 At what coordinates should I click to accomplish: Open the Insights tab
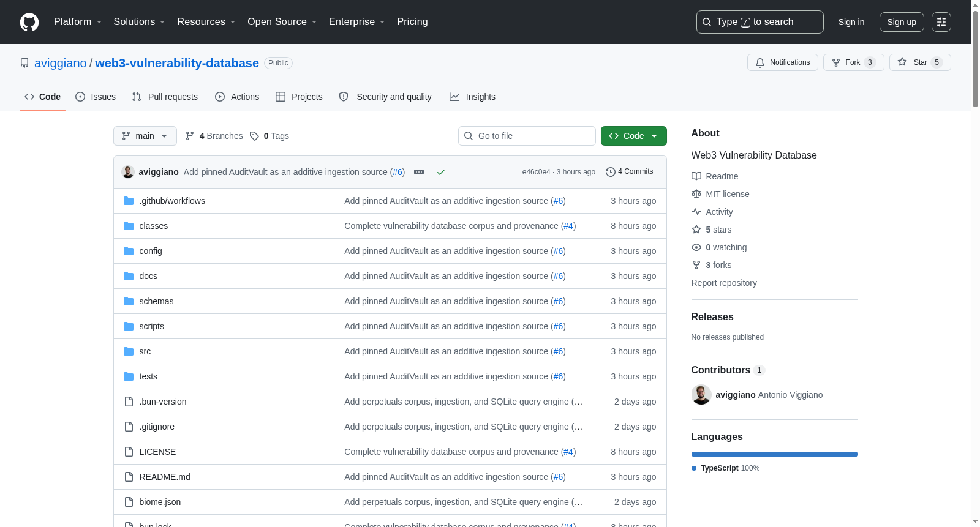(472, 97)
